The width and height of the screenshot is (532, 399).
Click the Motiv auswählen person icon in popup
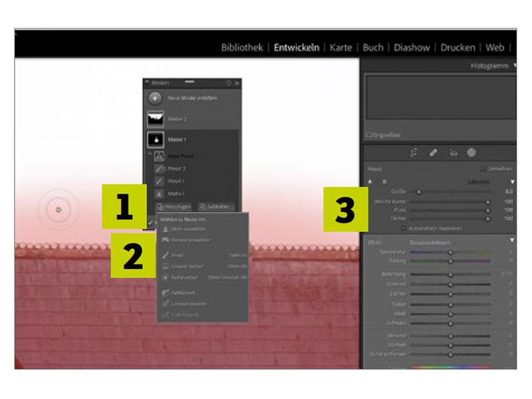166,229
